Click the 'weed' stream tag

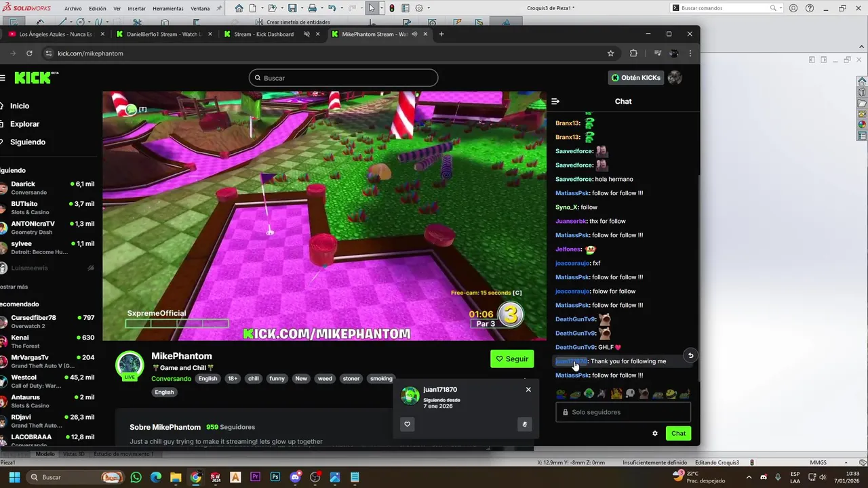[x=325, y=379]
